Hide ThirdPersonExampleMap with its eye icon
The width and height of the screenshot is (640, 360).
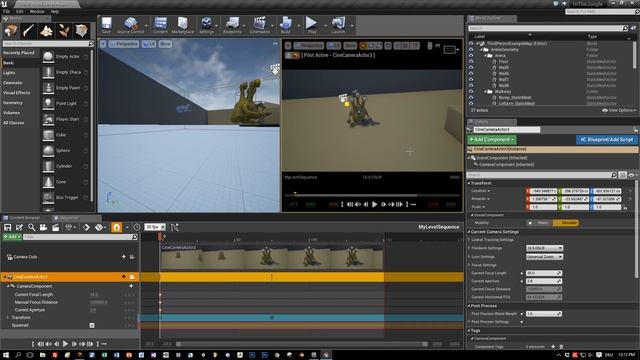[x=471, y=43]
